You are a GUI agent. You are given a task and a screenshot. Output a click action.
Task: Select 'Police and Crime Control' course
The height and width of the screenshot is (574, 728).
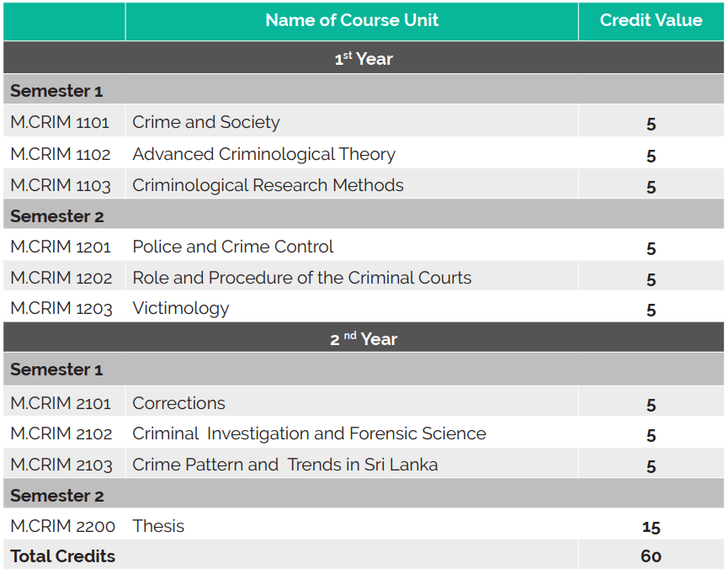click(233, 247)
